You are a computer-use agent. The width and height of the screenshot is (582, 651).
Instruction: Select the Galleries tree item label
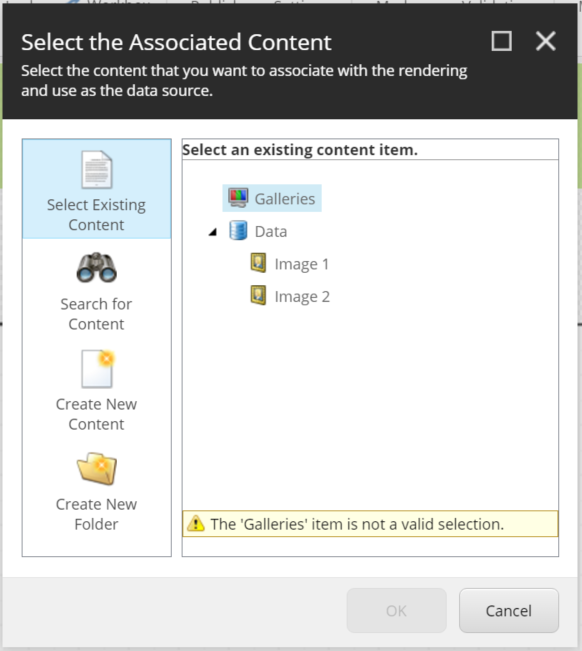(x=285, y=199)
